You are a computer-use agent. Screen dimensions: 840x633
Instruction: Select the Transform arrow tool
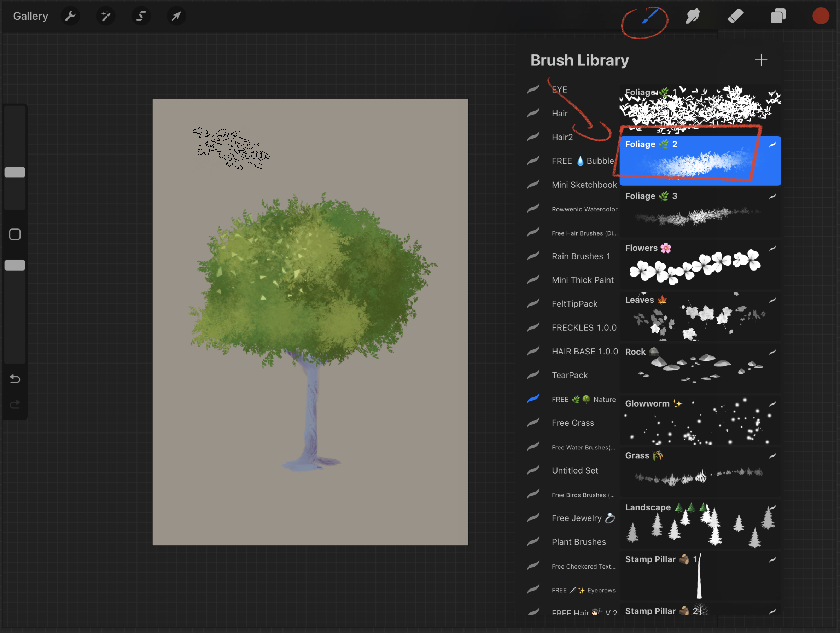176,16
